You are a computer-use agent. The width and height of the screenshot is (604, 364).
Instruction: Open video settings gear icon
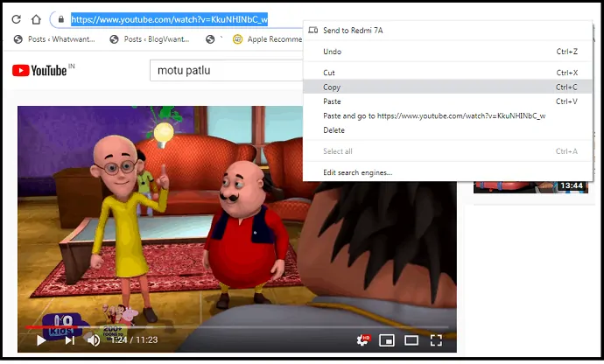coord(363,339)
